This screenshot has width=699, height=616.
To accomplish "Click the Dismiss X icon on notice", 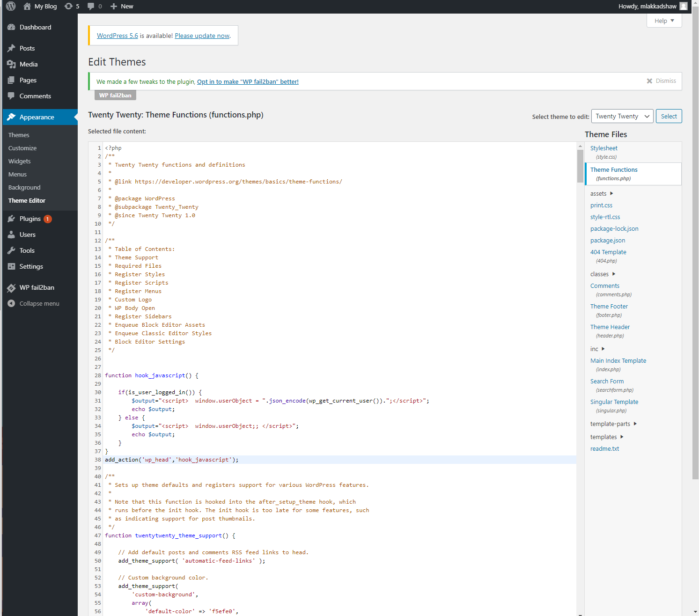I will tap(649, 81).
